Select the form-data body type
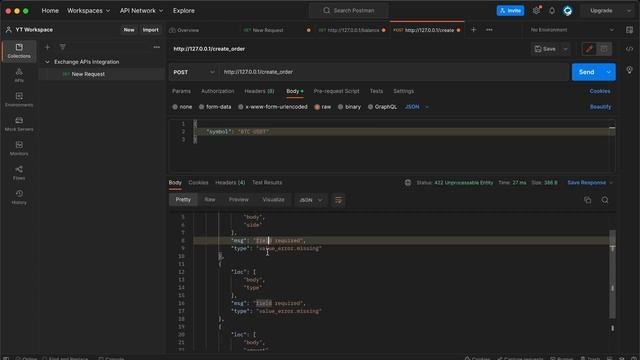Screen dimensions: 640x360 point(215,107)
